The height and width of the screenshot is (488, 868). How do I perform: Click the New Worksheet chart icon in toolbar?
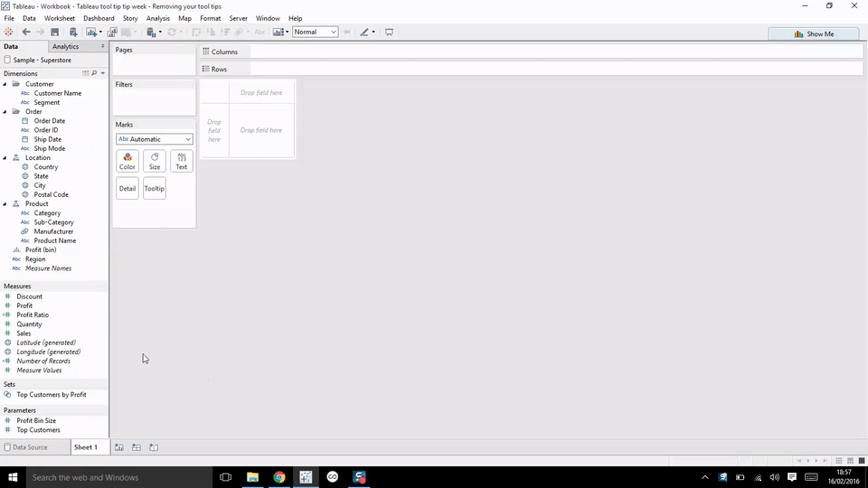[x=91, y=33]
